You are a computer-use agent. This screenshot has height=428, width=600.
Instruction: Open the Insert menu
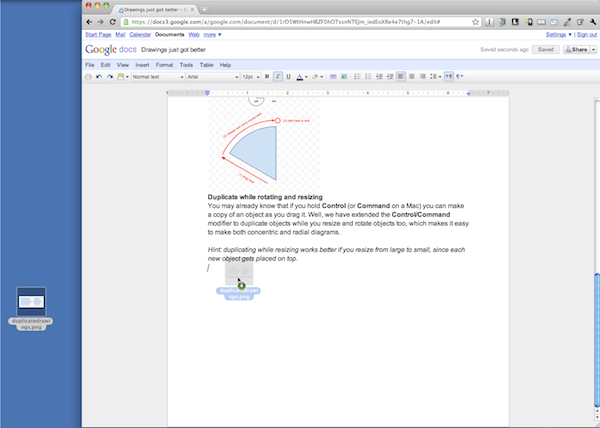click(x=143, y=64)
